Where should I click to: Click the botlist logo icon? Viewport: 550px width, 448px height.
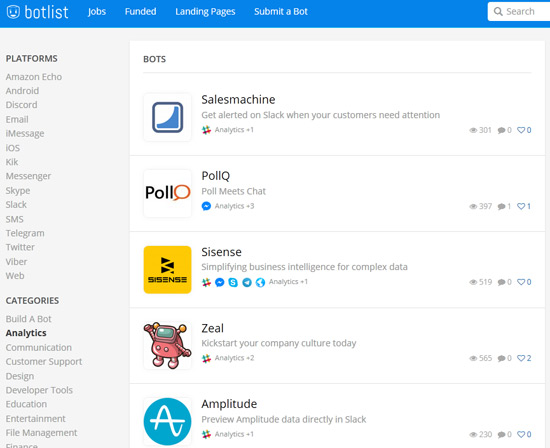point(13,12)
